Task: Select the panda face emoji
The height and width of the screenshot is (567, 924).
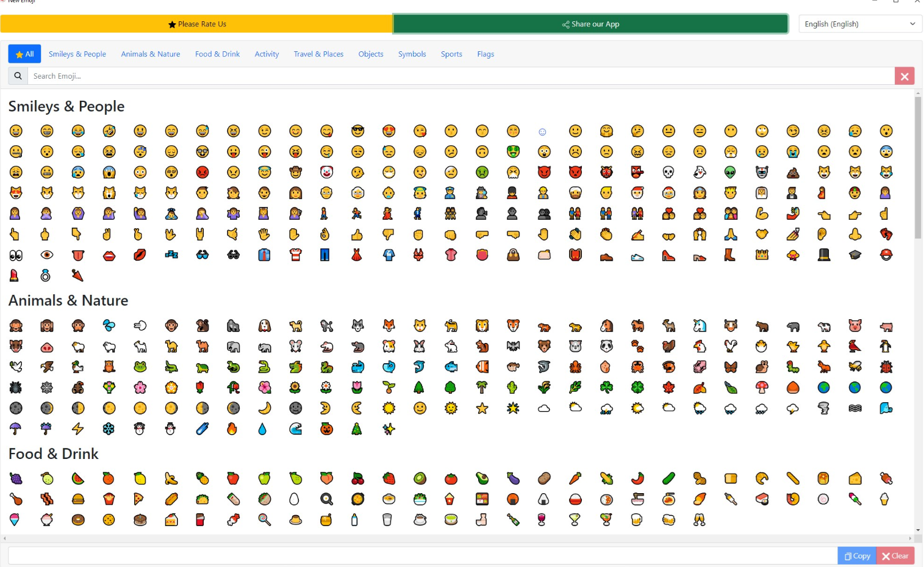Action: tap(606, 347)
